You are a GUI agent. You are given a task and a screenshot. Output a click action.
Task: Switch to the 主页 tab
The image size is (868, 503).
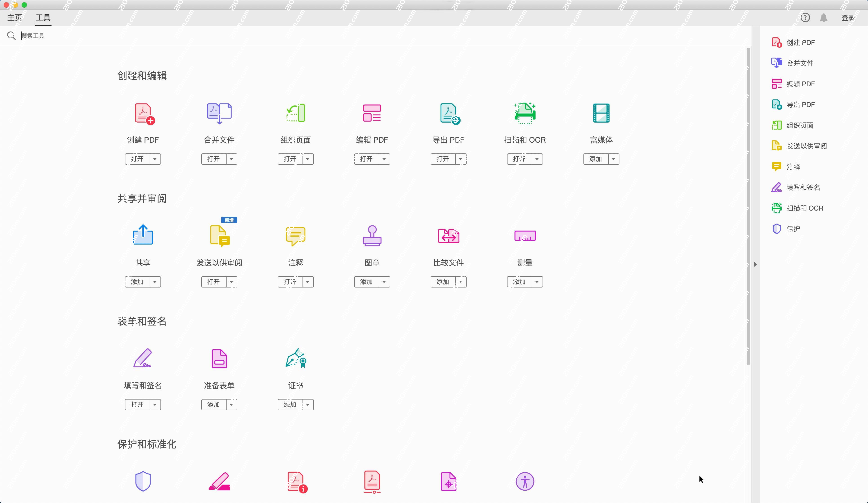pos(15,18)
